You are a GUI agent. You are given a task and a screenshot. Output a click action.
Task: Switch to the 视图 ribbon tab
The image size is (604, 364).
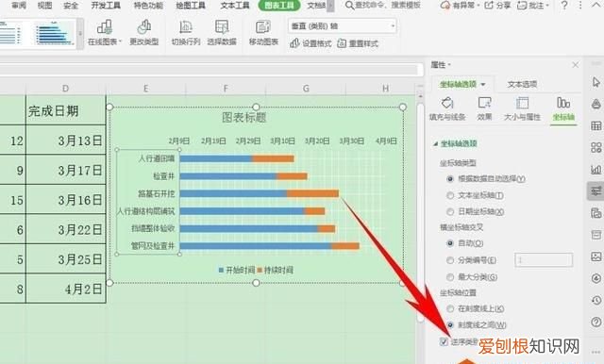click(44, 6)
